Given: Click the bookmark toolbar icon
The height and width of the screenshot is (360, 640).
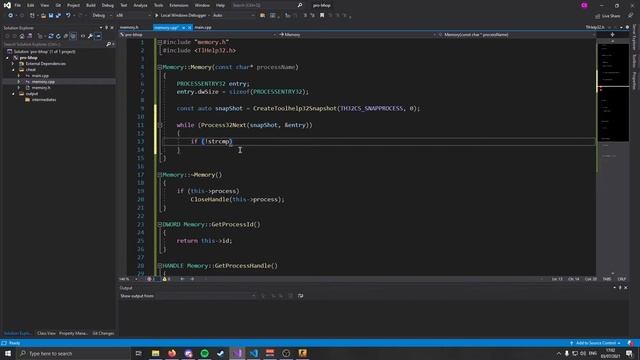Looking at the screenshot, I should point(322,16).
